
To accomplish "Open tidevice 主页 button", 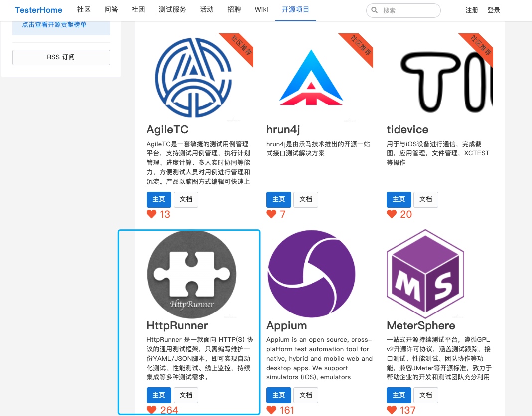I will click(399, 200).
